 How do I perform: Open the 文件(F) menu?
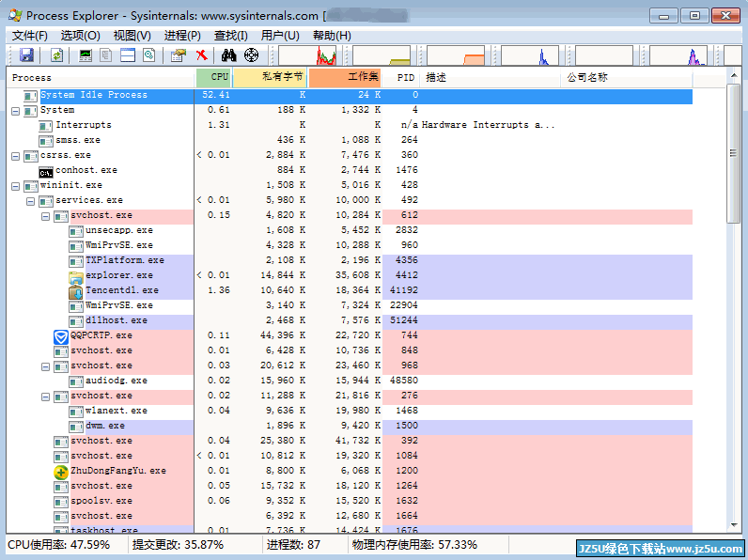tap(29, 36)
